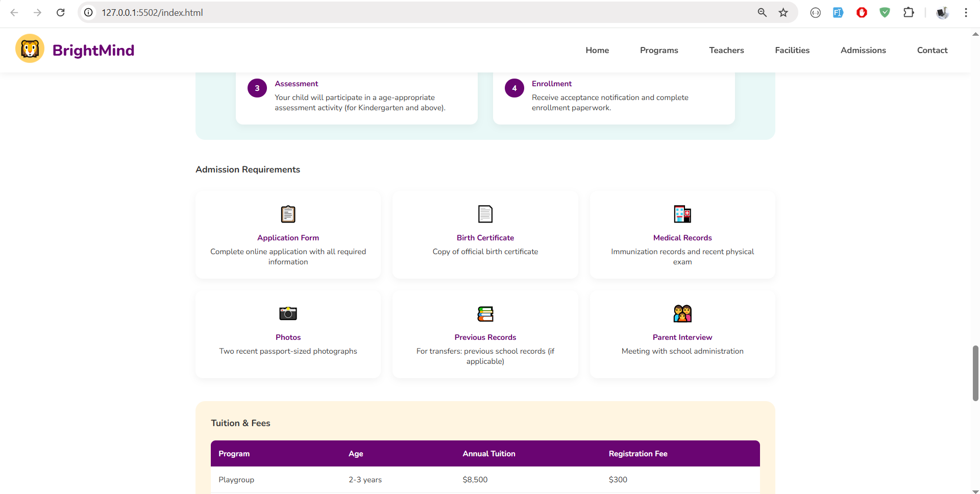Click the clipboard icon above Application Form
This screenshot has width=980, height=494.
pos(288,214)
